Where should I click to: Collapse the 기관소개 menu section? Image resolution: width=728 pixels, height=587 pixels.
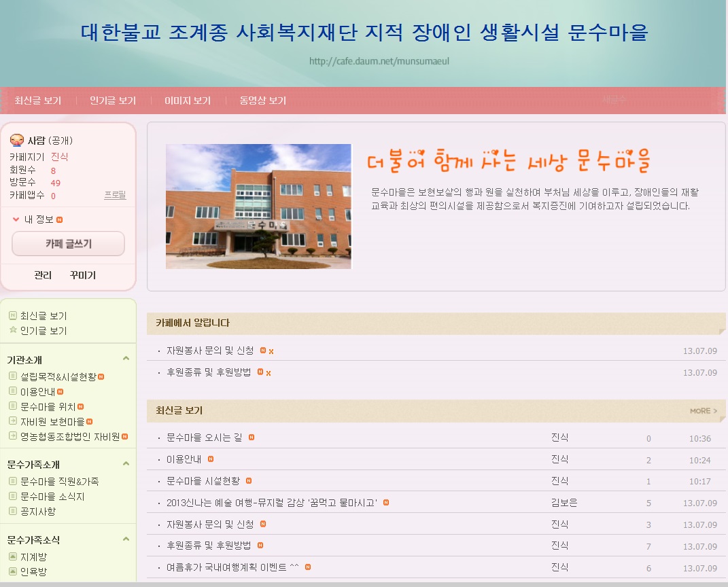[x=126, y=359]
